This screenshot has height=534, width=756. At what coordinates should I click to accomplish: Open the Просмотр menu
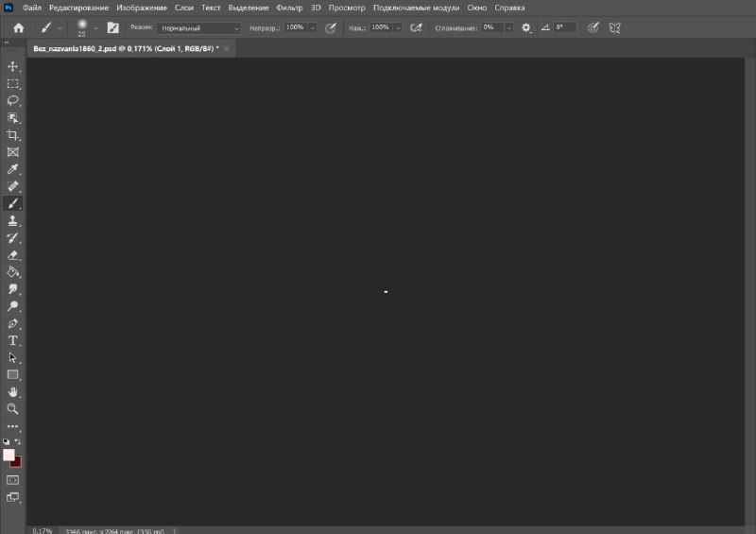347,8
